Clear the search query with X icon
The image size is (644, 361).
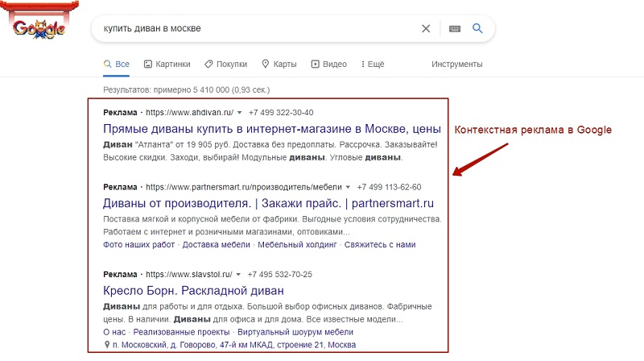pos(426,28)
